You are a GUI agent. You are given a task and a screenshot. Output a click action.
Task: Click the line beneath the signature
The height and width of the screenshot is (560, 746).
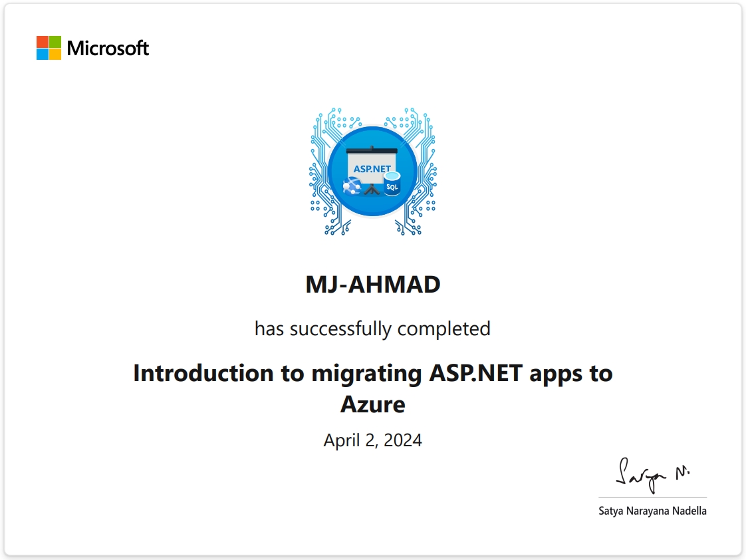pos(652,497)
